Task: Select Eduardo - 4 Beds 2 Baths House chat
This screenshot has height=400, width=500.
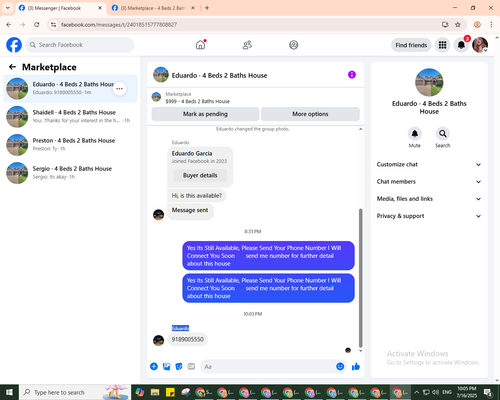Action: tap(70, 88)
